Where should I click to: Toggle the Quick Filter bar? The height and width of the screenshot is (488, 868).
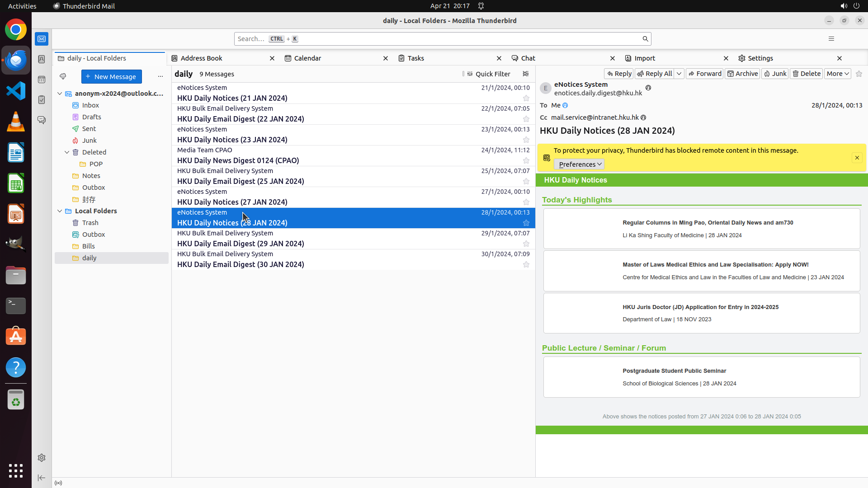tap(488, 74)
